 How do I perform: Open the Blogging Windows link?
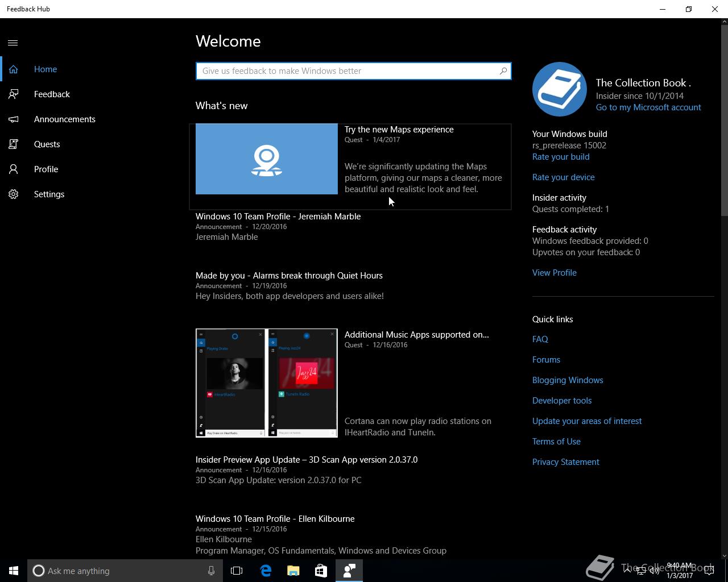pyautogui.click(x=568, y=380)
